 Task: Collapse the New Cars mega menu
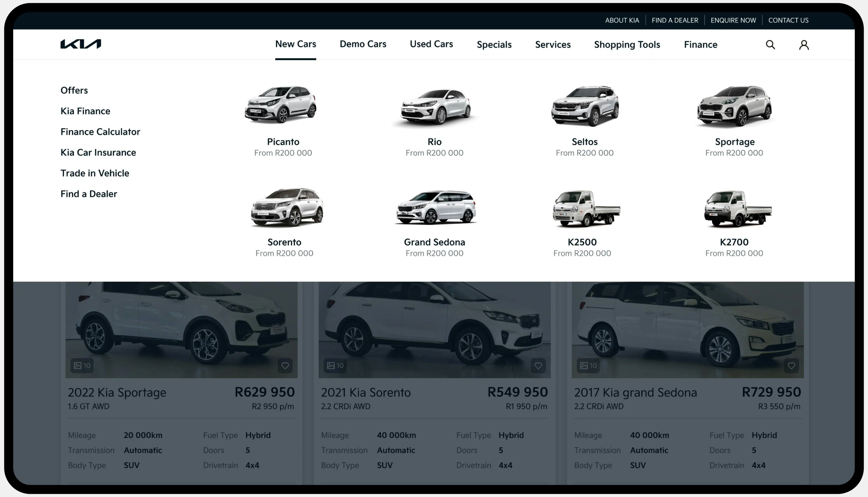295,44
